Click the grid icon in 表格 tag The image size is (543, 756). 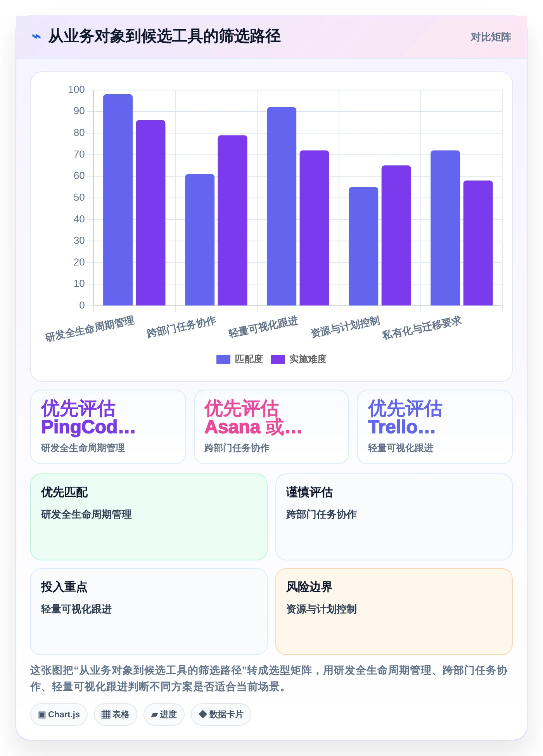(106, 714)
